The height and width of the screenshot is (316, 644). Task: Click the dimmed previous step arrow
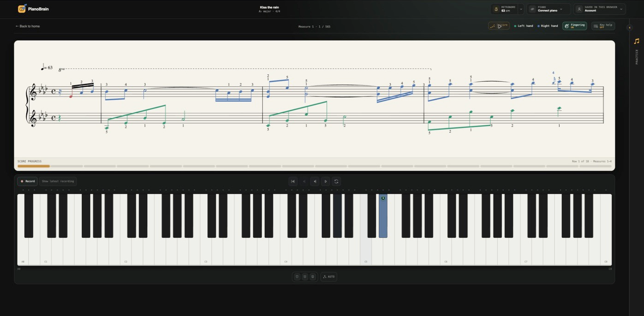point(304,181)
